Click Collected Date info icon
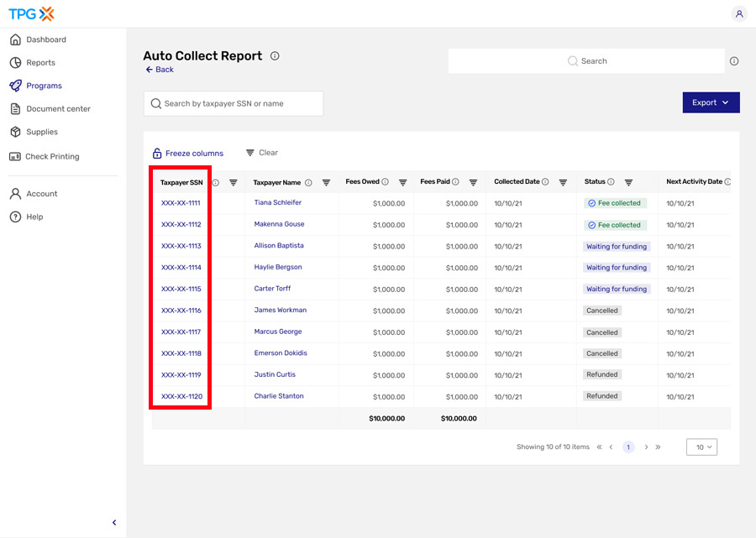This screenshot has width=756, height=538. [545, 181]
